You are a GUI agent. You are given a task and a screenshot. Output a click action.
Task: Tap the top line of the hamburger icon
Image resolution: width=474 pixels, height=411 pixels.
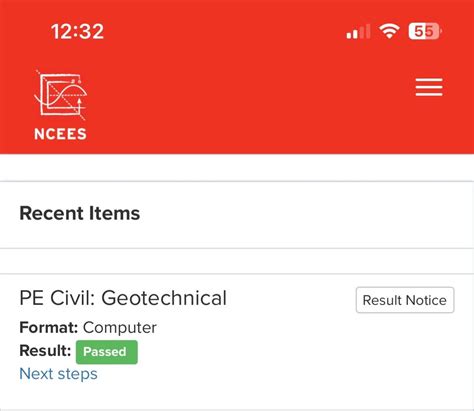[429, 79]
